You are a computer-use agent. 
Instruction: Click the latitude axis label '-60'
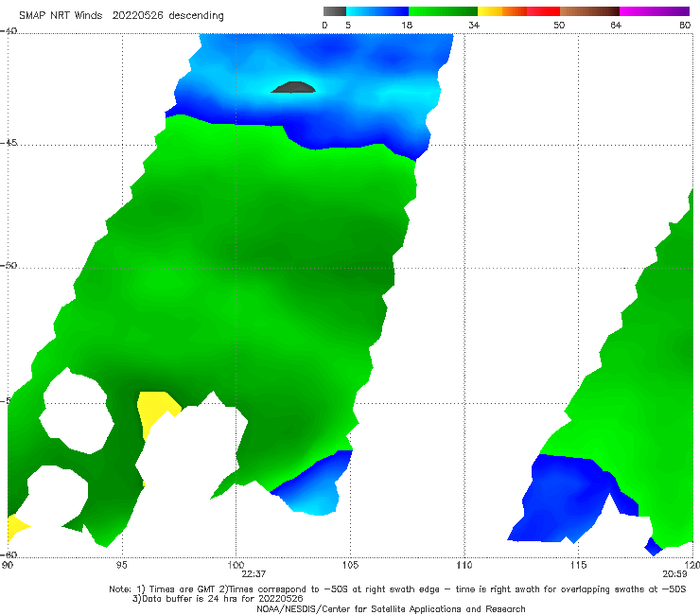(9, 554)
